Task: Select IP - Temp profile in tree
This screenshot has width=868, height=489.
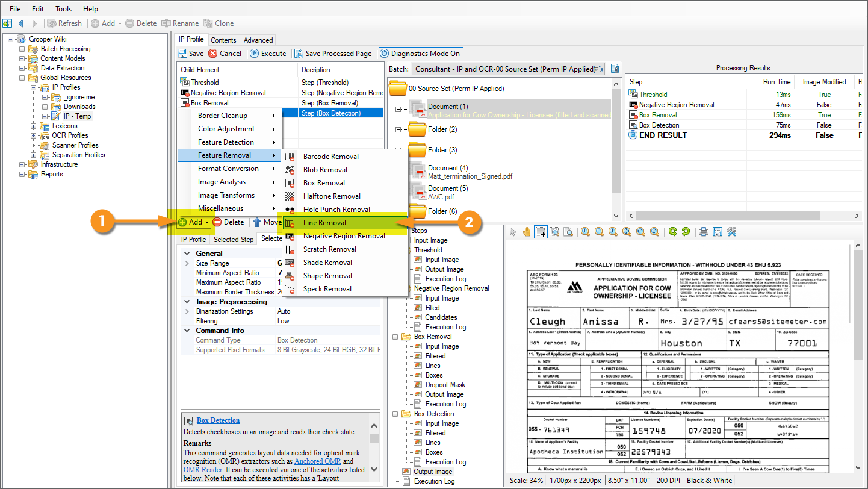Action: tap(77, 116)
